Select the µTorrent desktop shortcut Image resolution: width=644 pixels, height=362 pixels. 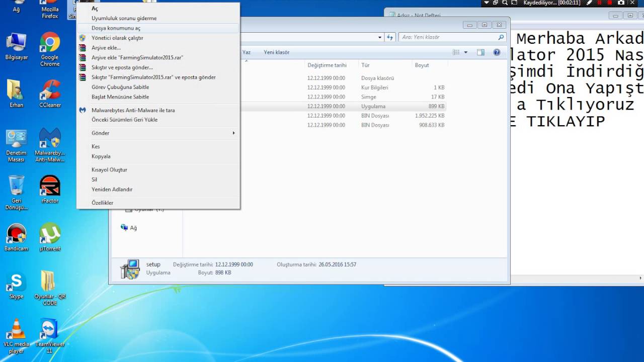pos(50,237)
